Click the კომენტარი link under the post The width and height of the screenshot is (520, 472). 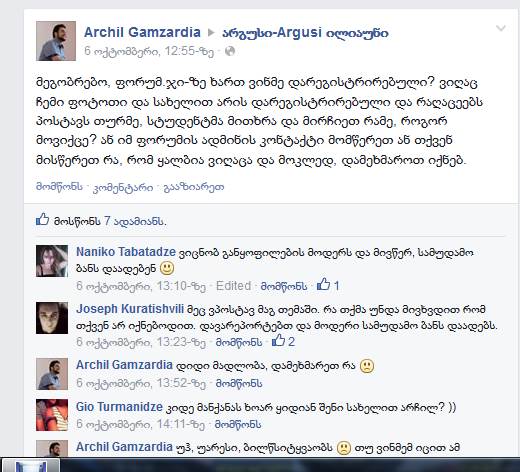pyautogui.click(x=123, y=187)
